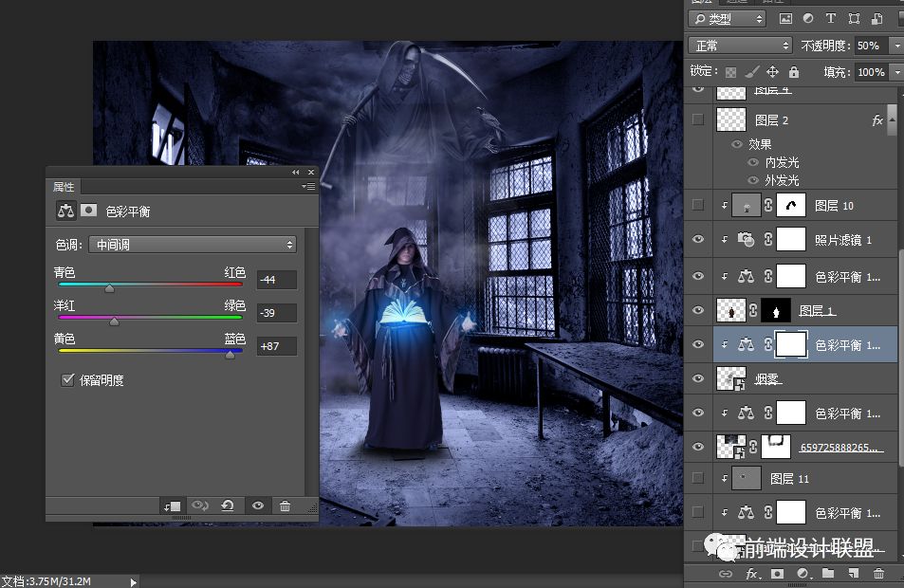Hide 659725888265 layer eye

[x=697, y=446]
